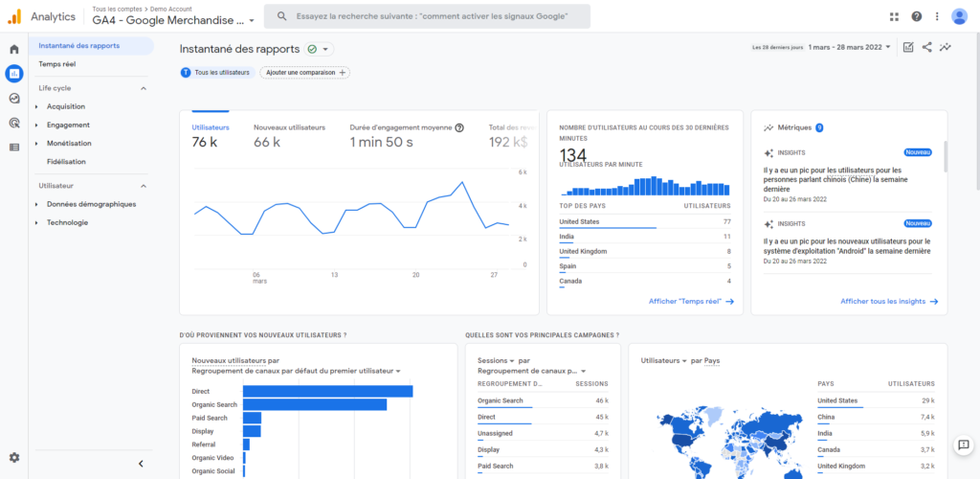Open the Home icon in left rail
980x479 pixels.
pyautogui.click(x=13, y=50)
